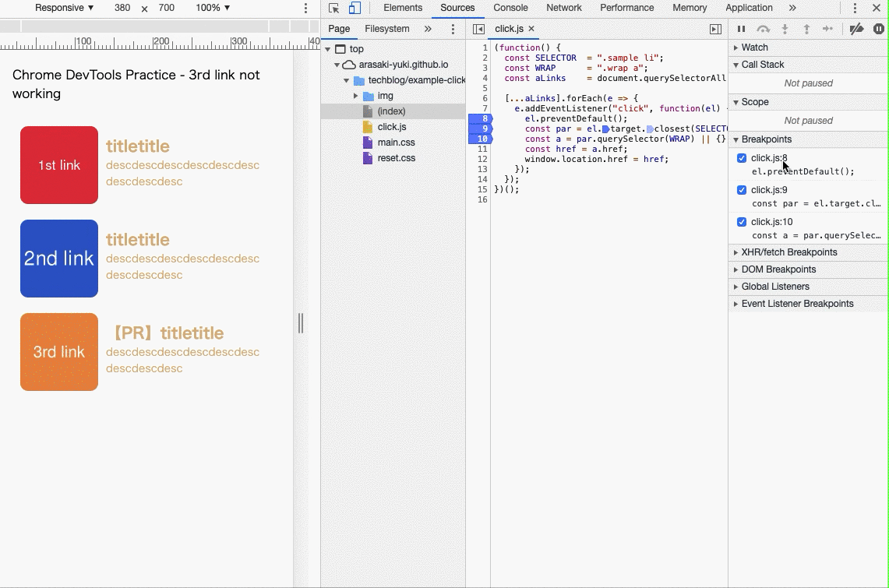
Task: Expand the Watch section
Action: [754, 48]
